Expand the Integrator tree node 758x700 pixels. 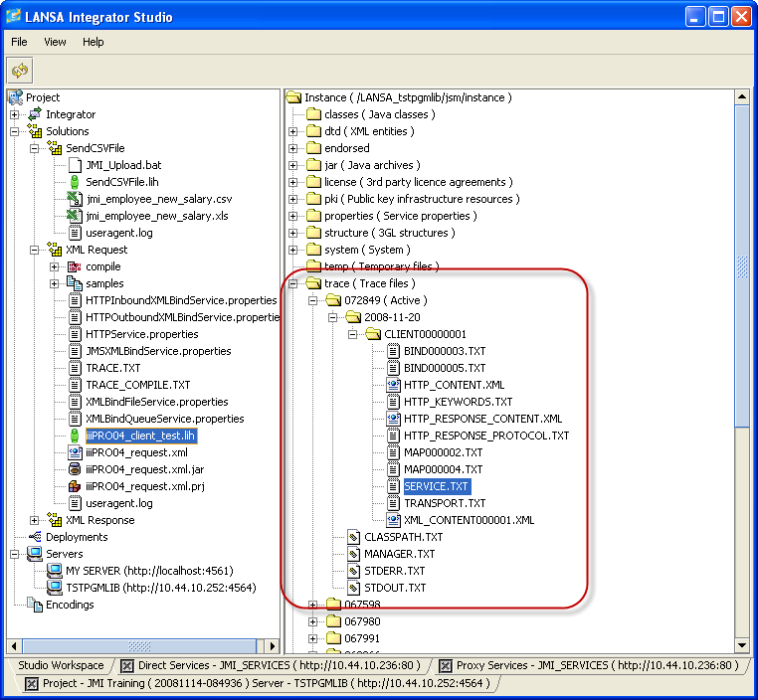pos(15,114)
